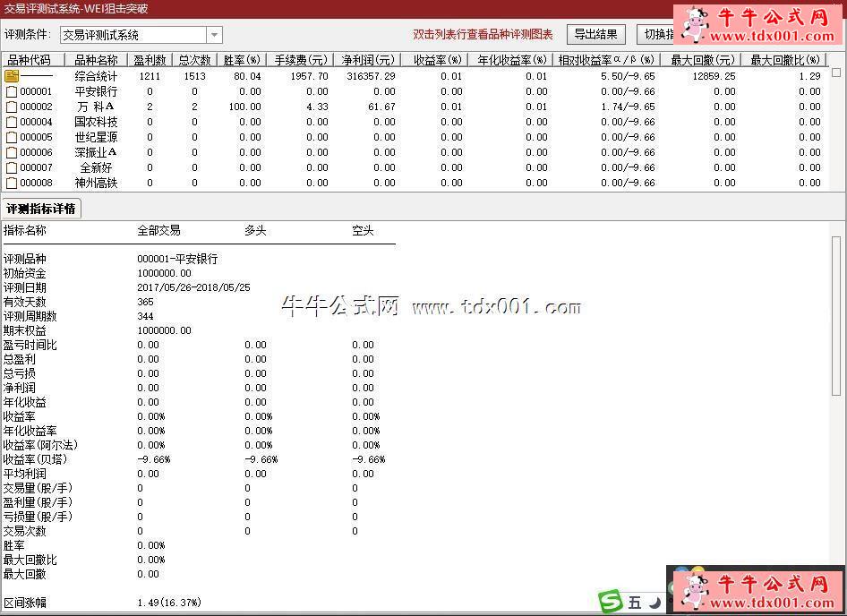
Task: Click the green Sogou input method icon
Action: pos(611,603)
